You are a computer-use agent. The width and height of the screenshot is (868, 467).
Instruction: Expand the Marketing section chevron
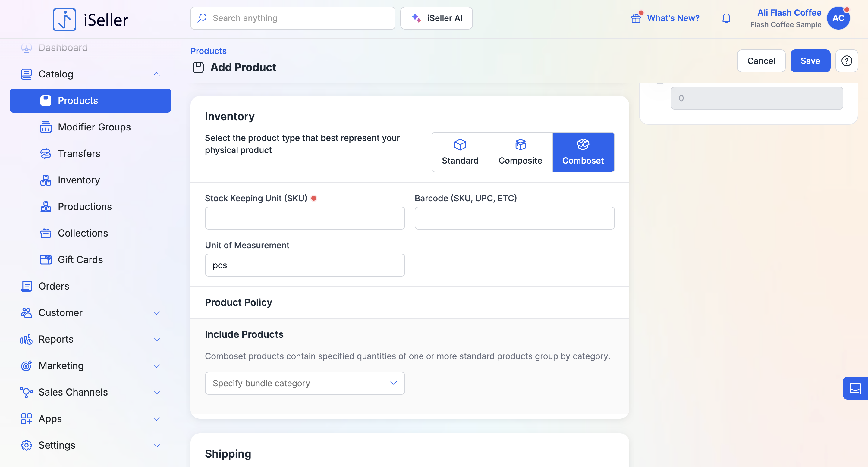157,366
